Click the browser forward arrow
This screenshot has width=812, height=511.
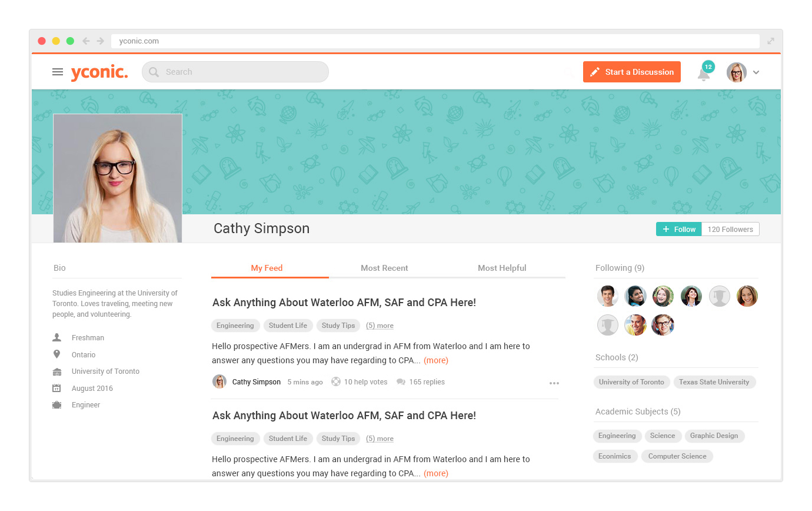coord(101,41)
